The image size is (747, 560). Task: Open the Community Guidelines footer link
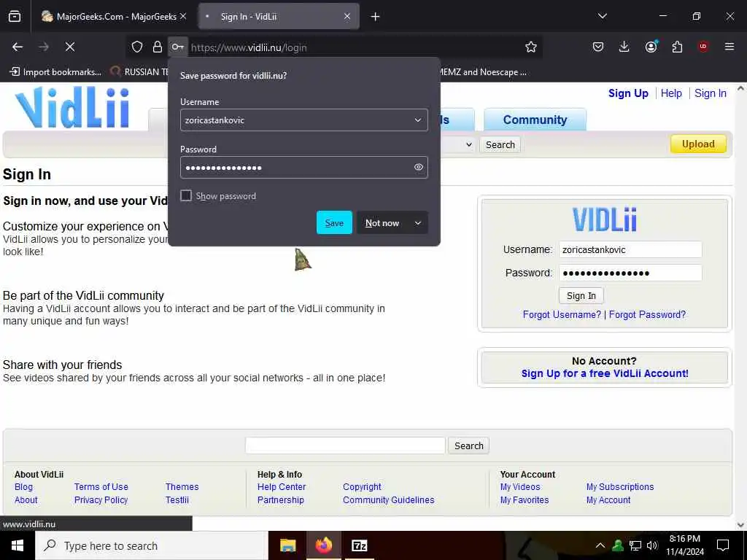tap(388, 500)
